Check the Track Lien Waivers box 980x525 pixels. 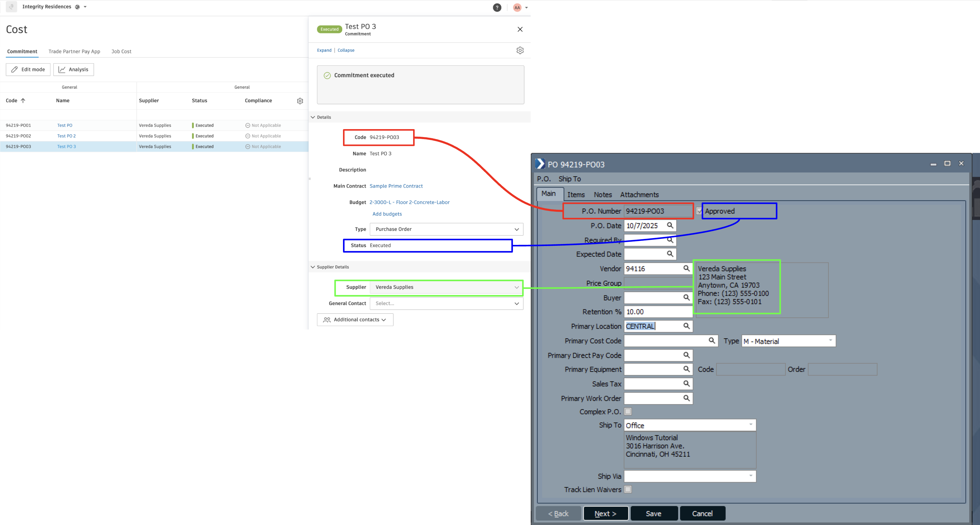coord(628,490)
